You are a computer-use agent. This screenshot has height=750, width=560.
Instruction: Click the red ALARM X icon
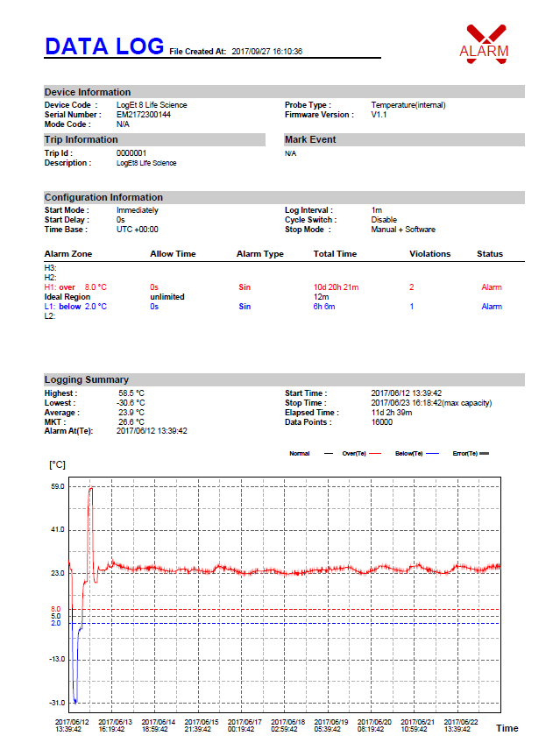pos(484,42)
